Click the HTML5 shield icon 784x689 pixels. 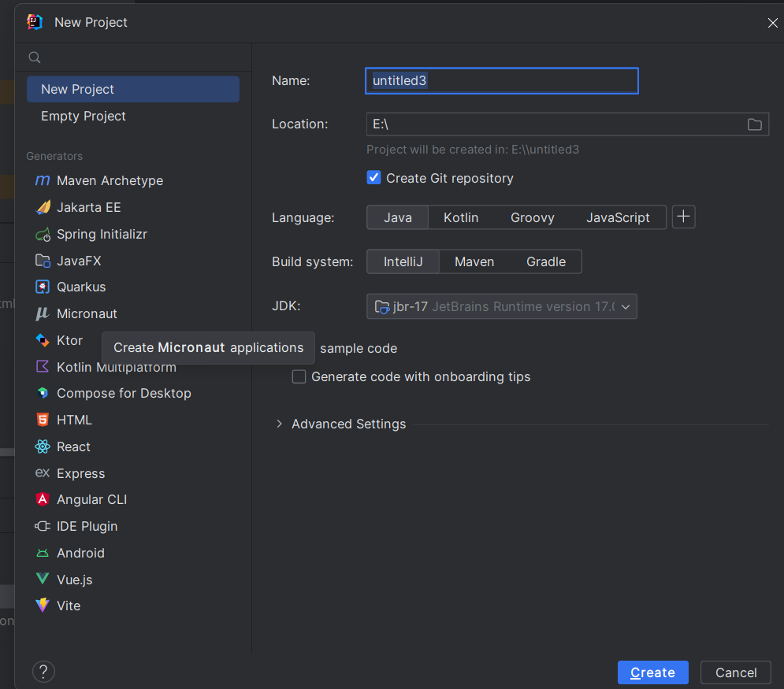[x=43, y=420]
